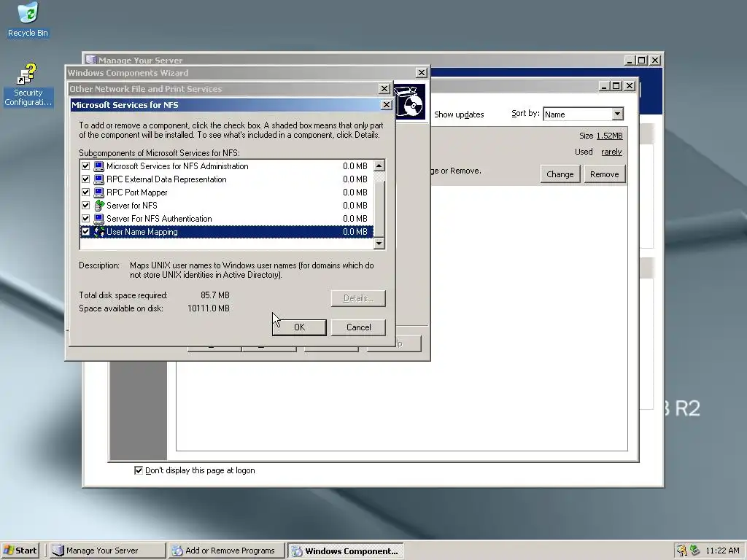Switch to Manage Your Server taskbar button
Viewport: 747px width, 560px height.
[108, 551]
